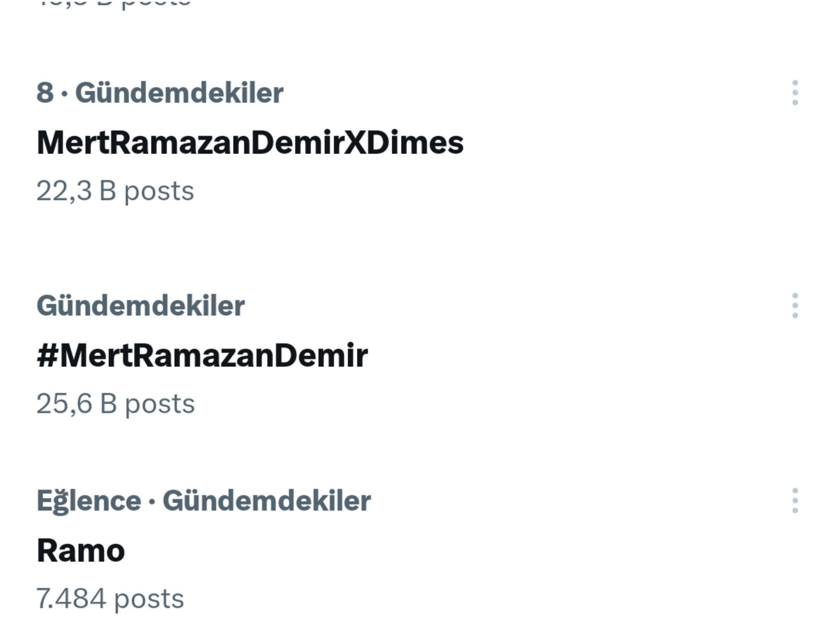Open more options for MertRamazanDemirXDimes trend

tap(794, 93)
